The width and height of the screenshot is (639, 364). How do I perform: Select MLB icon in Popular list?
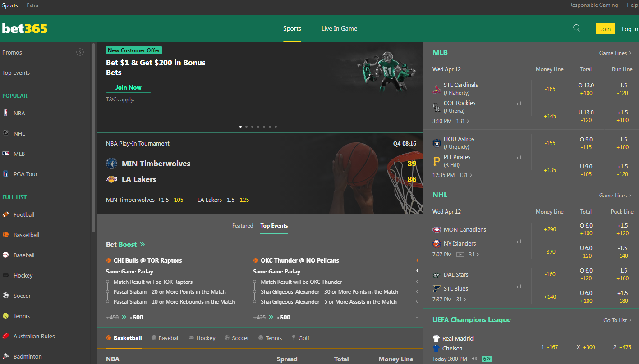[5, 154]
